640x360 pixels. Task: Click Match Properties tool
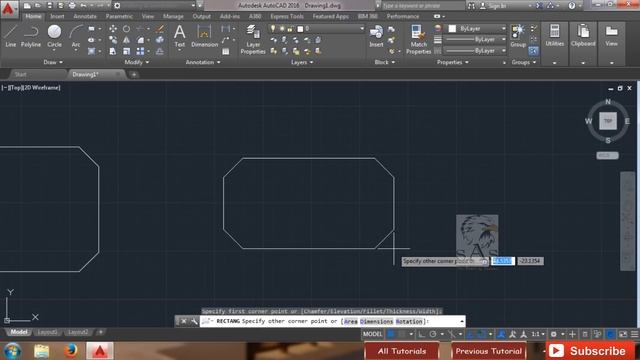pos(418,39)
